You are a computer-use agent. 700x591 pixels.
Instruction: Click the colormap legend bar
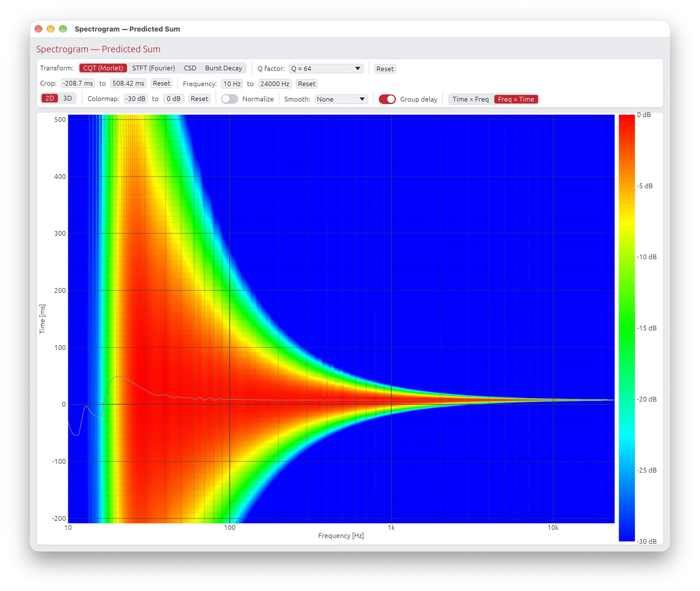pos(626,328)
